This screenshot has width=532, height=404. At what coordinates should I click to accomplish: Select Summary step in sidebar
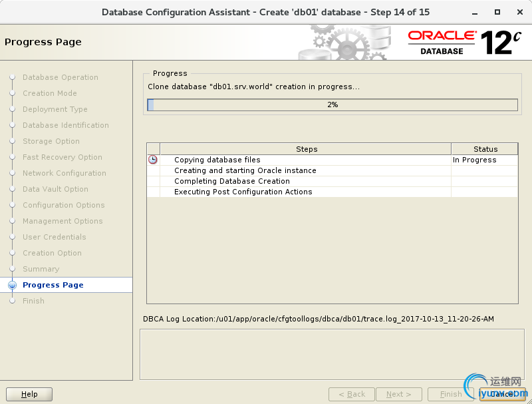(x=41, y=268)
